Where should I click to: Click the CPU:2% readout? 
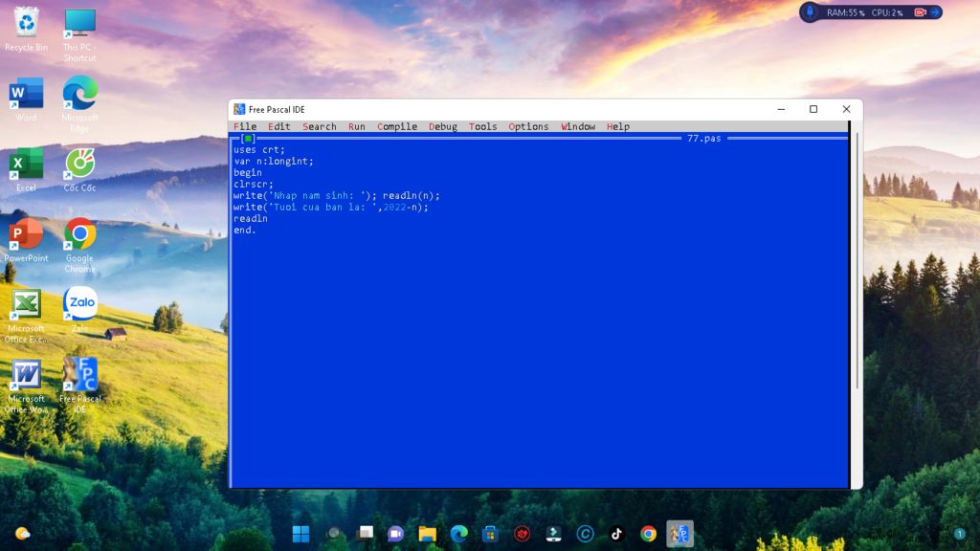886,12
